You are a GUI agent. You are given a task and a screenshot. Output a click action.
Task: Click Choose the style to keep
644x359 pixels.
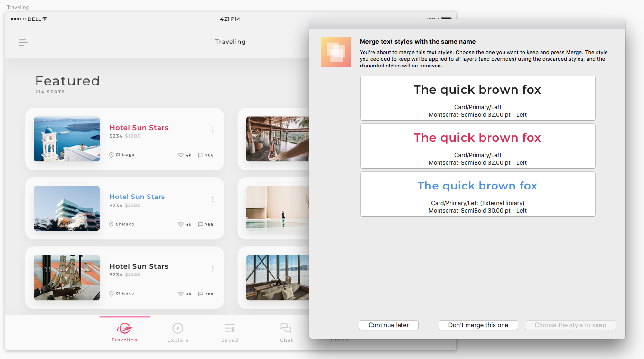(570, 325)
